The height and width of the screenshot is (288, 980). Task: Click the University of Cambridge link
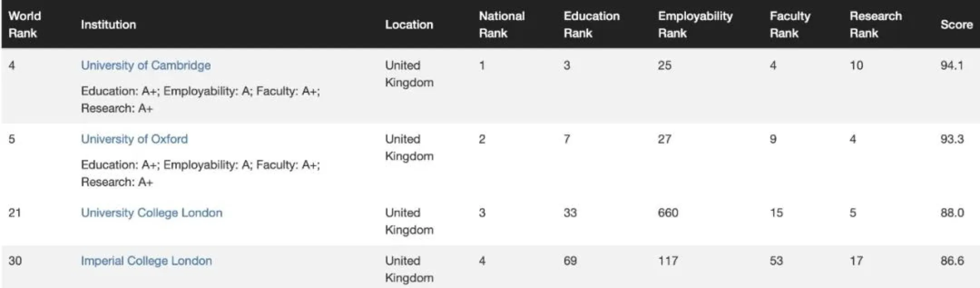[146, 65]
